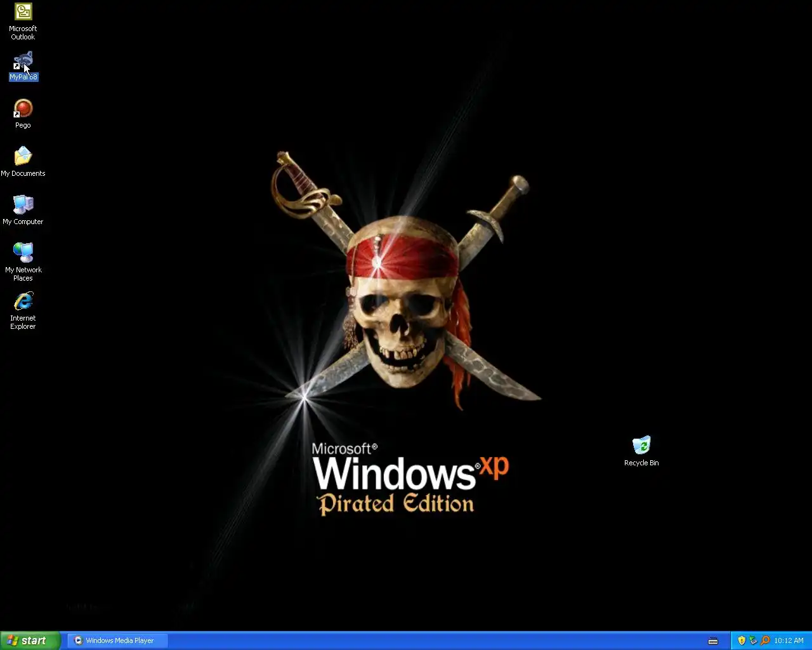Click the keyboard language bar icon

point(713,641)
